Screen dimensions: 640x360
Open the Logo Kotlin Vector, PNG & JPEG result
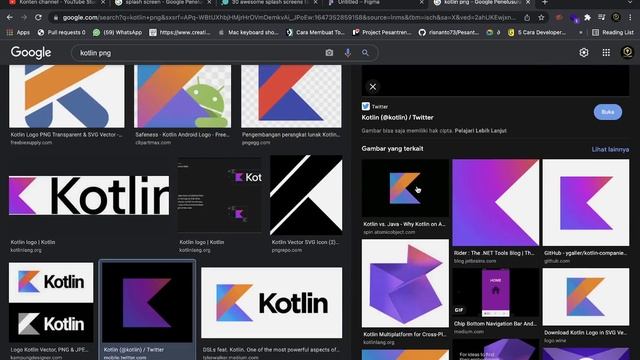[x=51, y=302]
